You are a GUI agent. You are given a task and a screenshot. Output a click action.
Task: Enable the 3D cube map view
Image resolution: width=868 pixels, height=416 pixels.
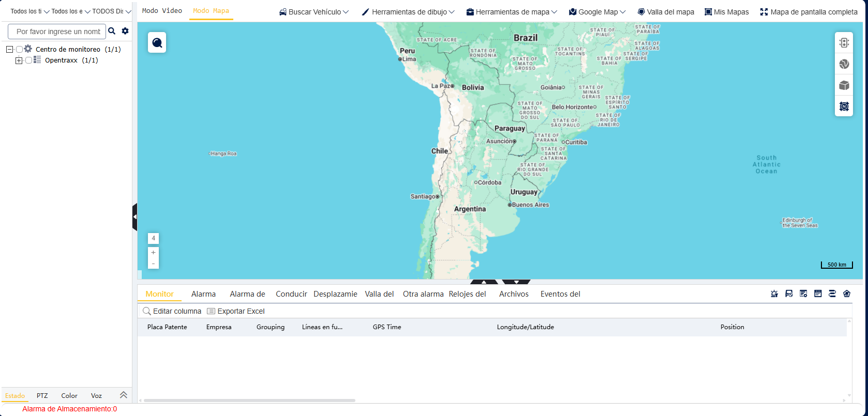(x=844, y=85)
